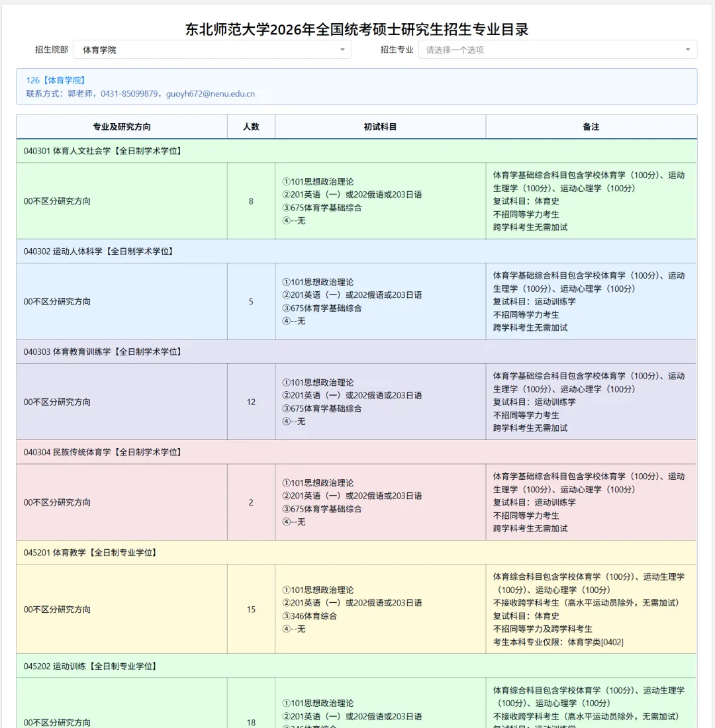Image resolution: width=715 pixels, height=728 pixels.
Task: Select the 040304 民族传统体育学 section row
Action: pos(356,452)
